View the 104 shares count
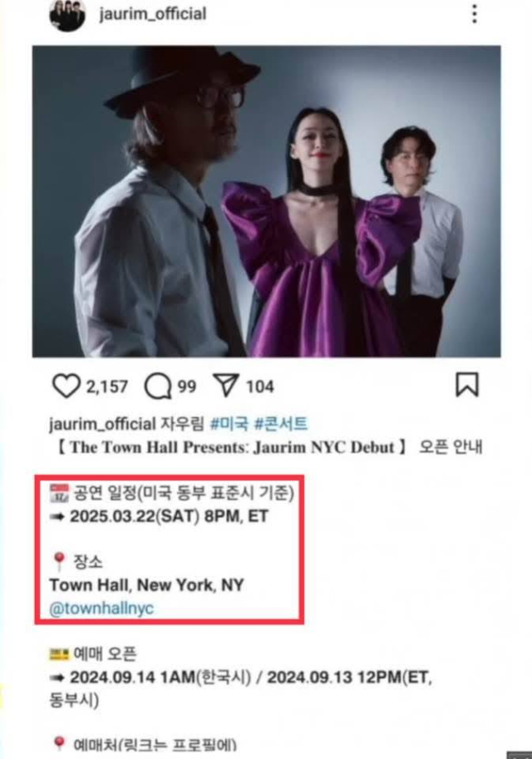 coord(260,387)
